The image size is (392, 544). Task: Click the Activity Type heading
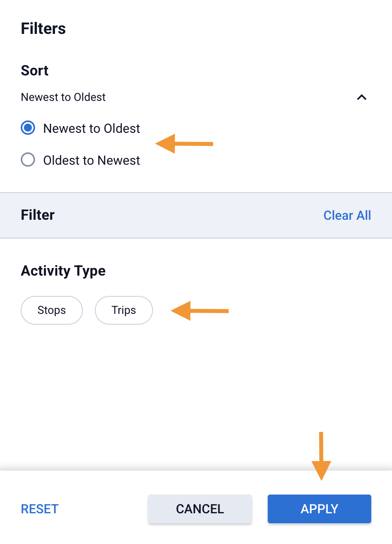click(63, 271)
